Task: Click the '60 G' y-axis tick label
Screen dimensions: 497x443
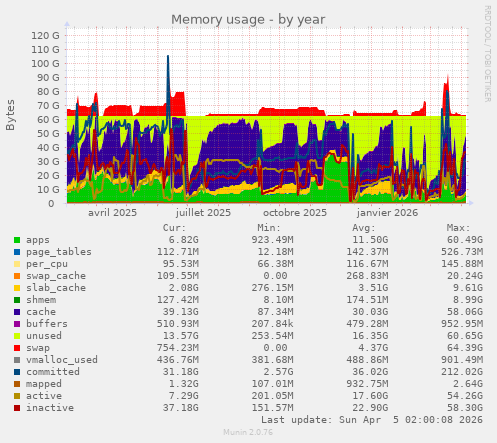Action: (48, 119)
